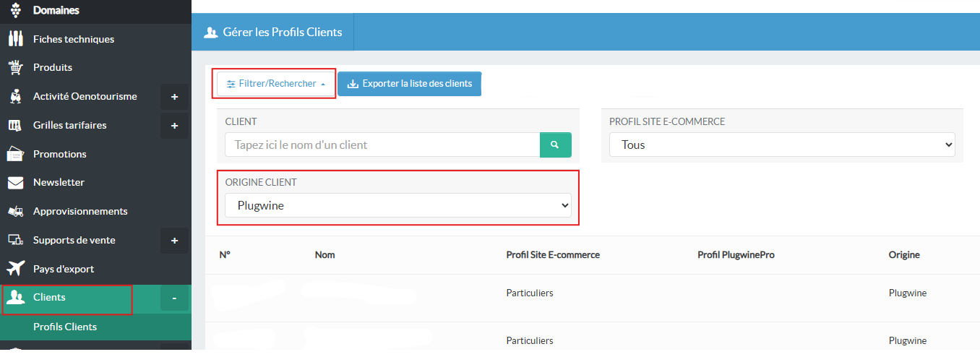This screenshot has width=980, height=357.
Task: Toggle the Filtrer/Rechercher panel
Action: (275, 84)
